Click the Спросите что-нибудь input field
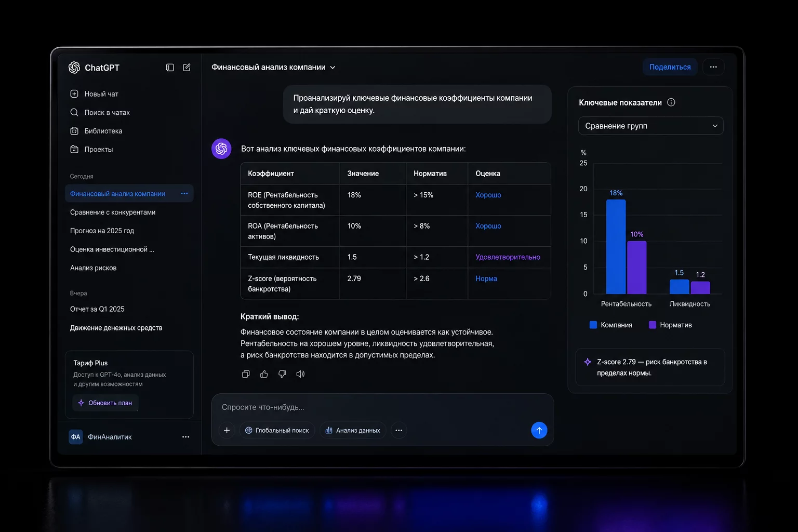 click(382, 407)
